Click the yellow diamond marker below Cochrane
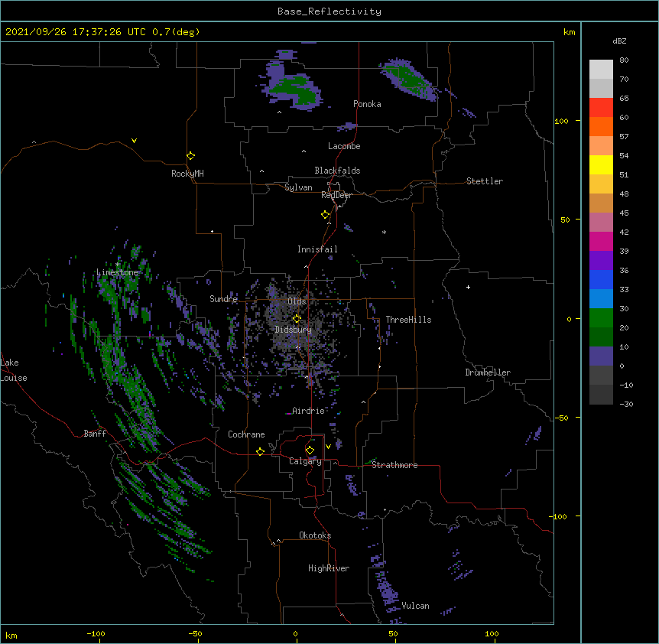The height and width of the screenshot is (644, 659). [x=260, y=451]
